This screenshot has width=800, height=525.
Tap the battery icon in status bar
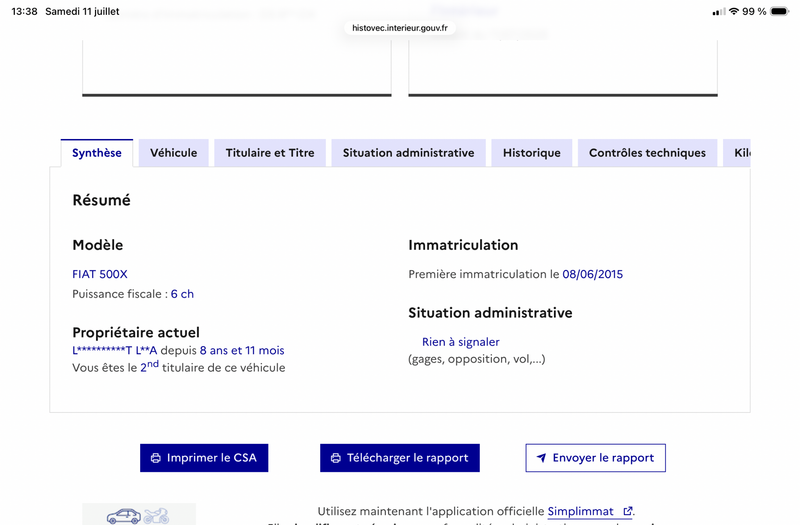780,11
